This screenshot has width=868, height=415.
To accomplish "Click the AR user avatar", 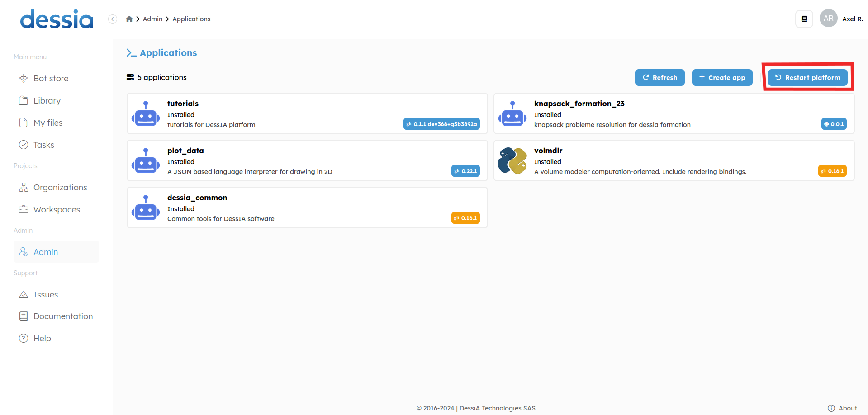I will click(829, 19).
